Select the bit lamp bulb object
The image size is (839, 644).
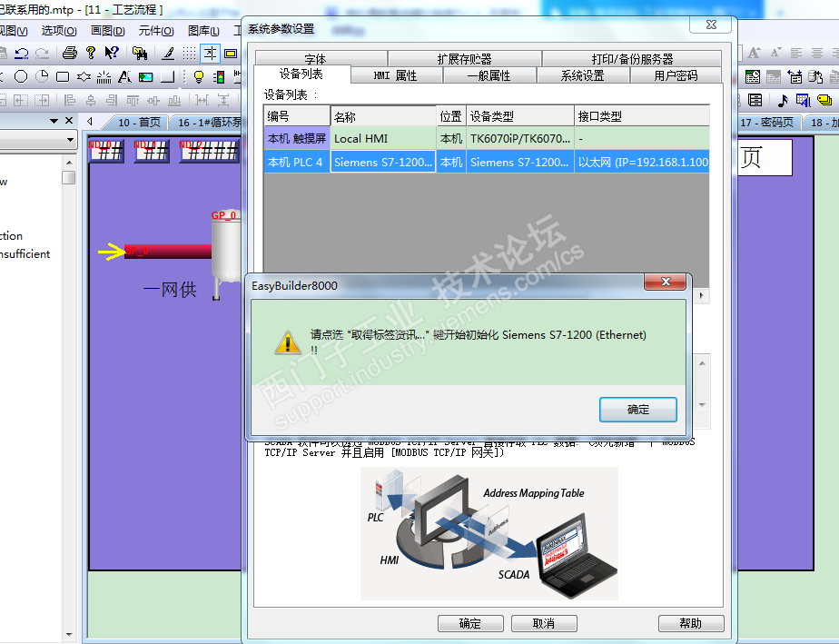coord(199,76)
